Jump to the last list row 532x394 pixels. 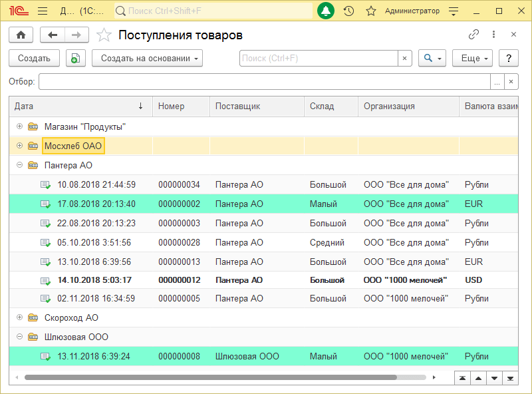[510, 379]
